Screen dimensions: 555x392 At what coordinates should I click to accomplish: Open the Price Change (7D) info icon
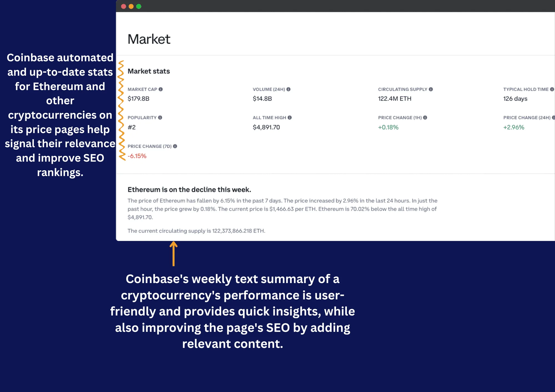pos(175,146)
